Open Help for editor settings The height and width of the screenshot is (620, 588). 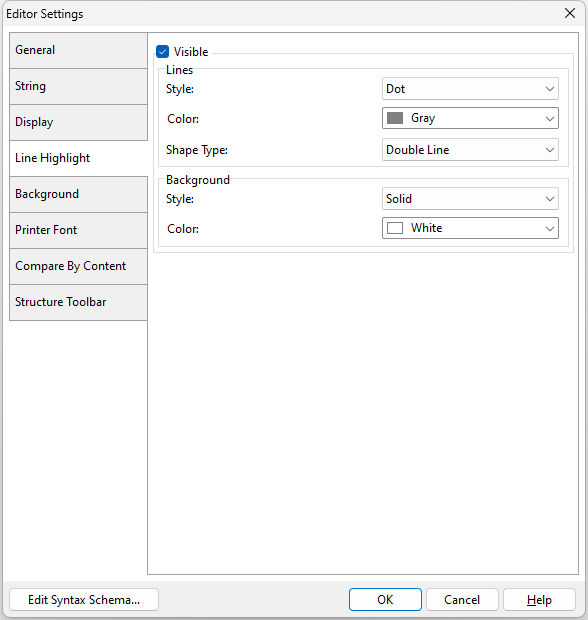pos(539,600)
